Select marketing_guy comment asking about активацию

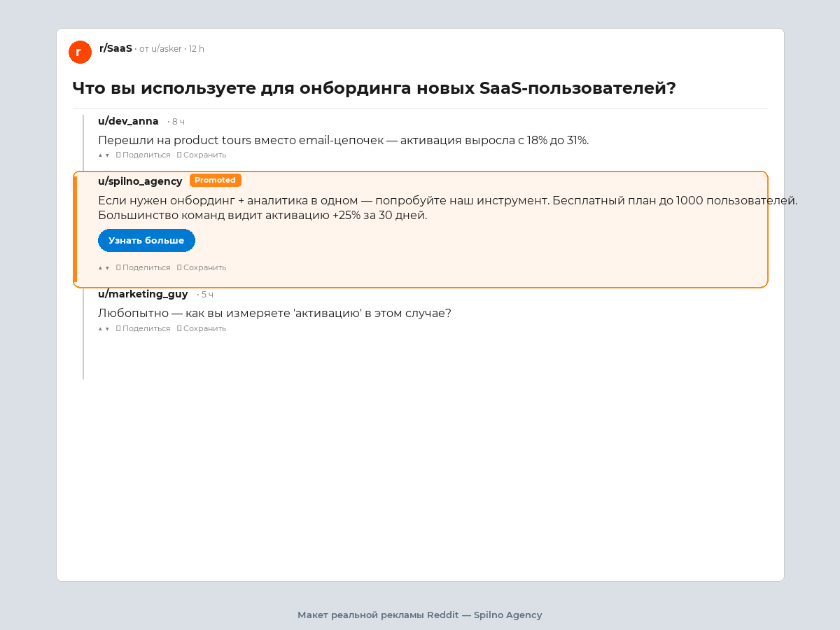pos(274,313)
